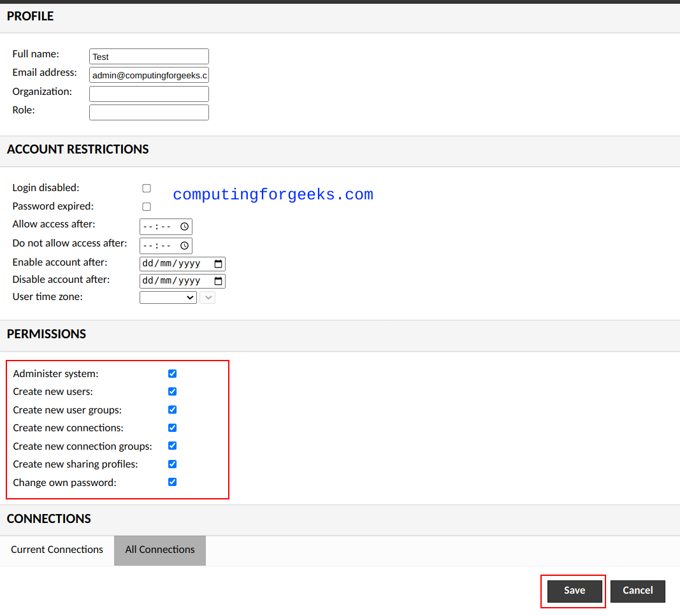
Task: Uncheck the Administer system permission
Action: tap(172, 373)
